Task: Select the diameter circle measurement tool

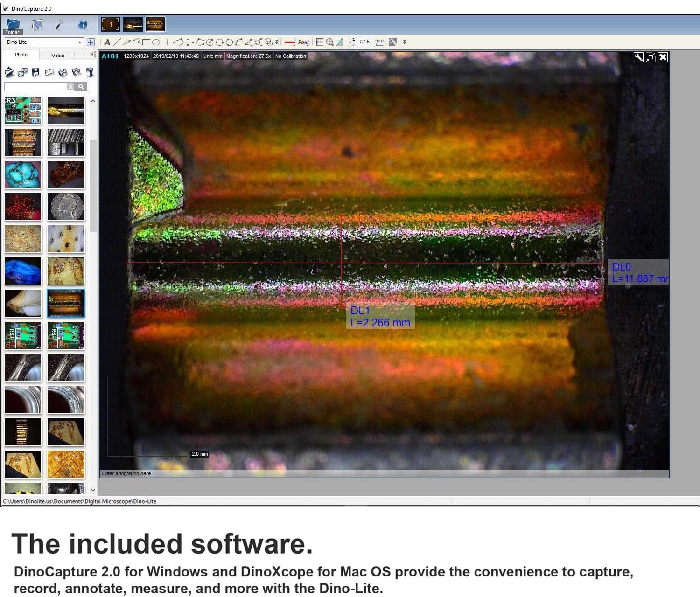Action: coord(219,42)
